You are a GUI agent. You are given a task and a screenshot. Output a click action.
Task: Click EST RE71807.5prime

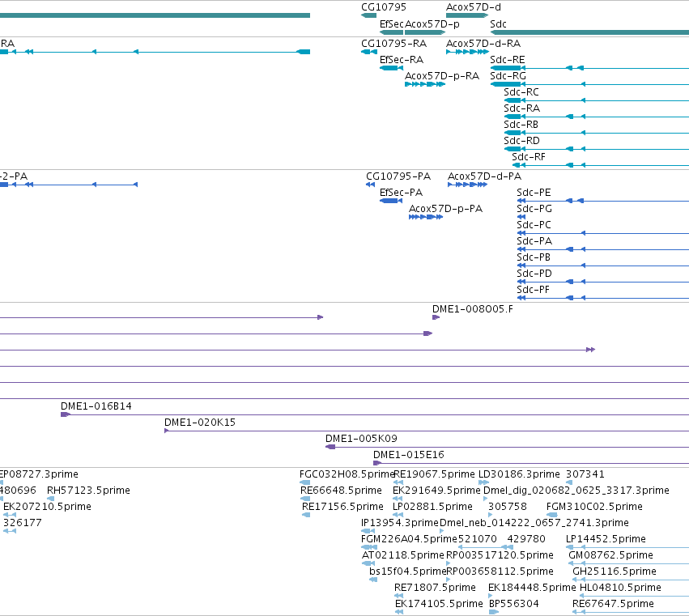click(x=399, y=597)
